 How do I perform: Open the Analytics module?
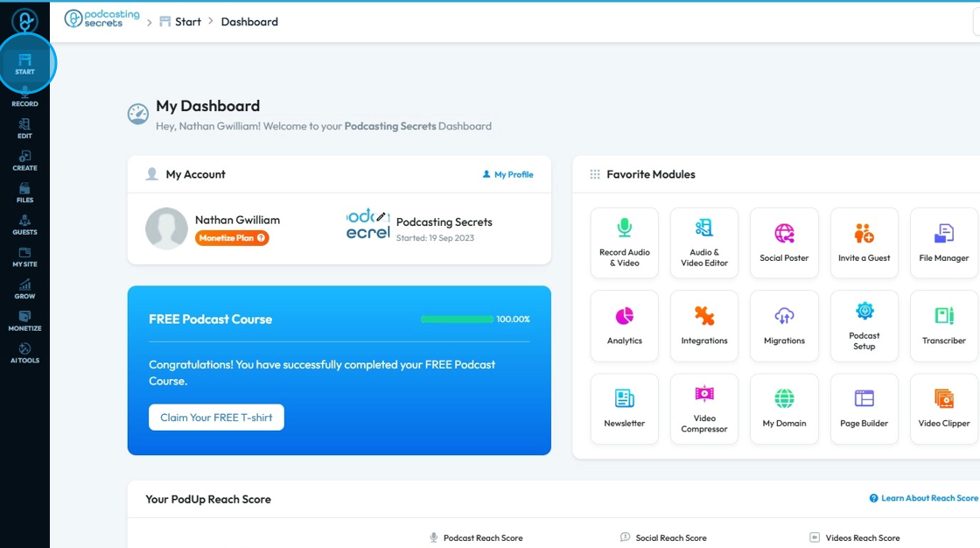click(x=625, y=326)
